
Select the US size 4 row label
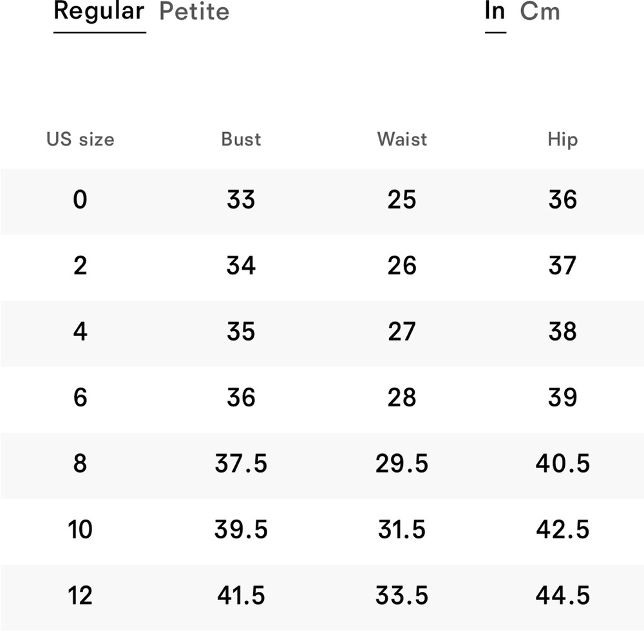[x=80, y=332]
